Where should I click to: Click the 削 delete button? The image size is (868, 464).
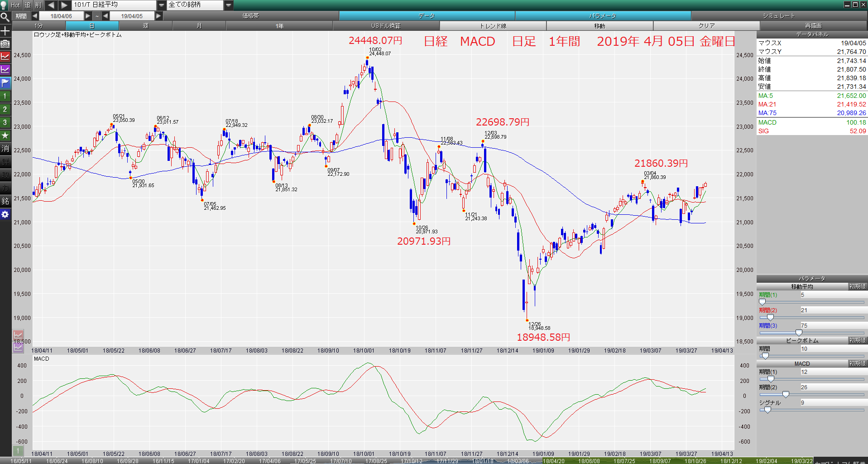38,5
